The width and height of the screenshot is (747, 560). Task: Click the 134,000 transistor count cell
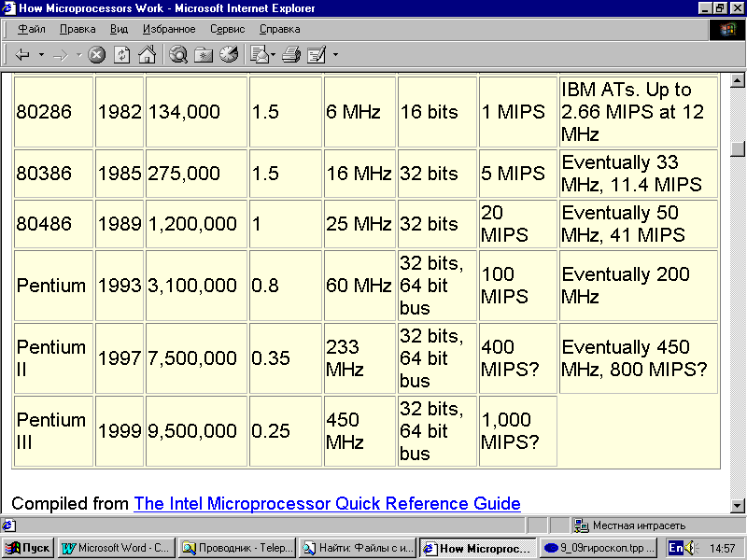[x=196, y=112]
